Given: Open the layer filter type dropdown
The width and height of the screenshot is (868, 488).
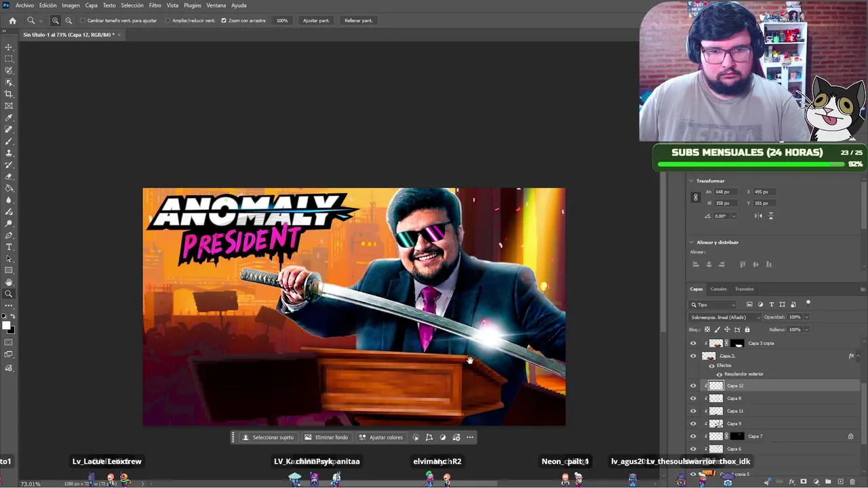Looking at the screenshot, I should click(x=713, y=305).
